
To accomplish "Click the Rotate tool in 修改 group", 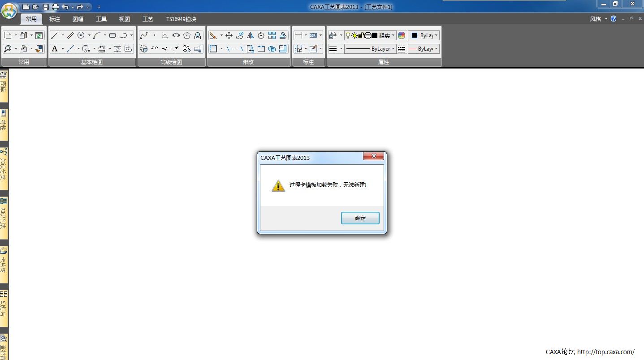I will [x=261, y=35].
